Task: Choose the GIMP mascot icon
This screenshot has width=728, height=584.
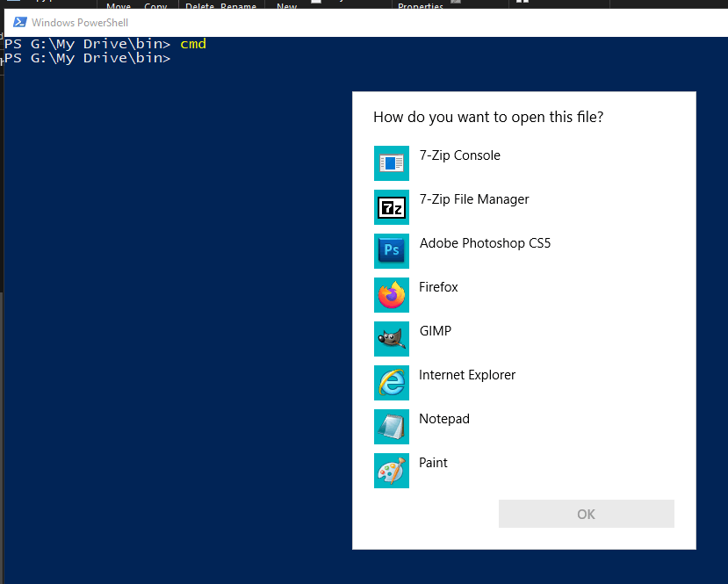Action: [x=392, y=339]
